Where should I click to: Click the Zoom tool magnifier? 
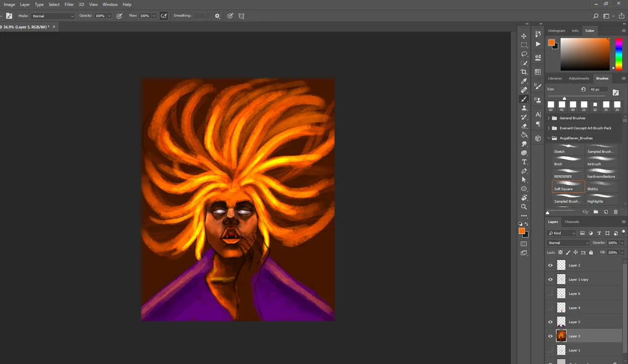524,207
